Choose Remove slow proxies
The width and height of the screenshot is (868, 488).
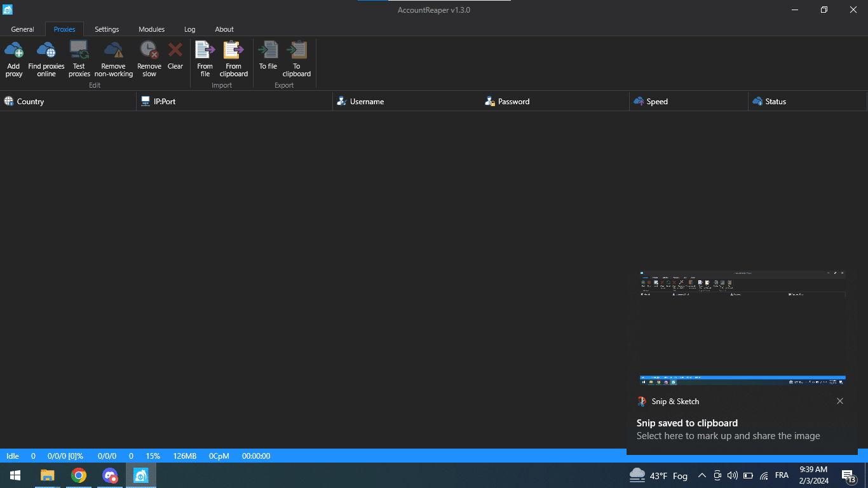pos(149,58)
